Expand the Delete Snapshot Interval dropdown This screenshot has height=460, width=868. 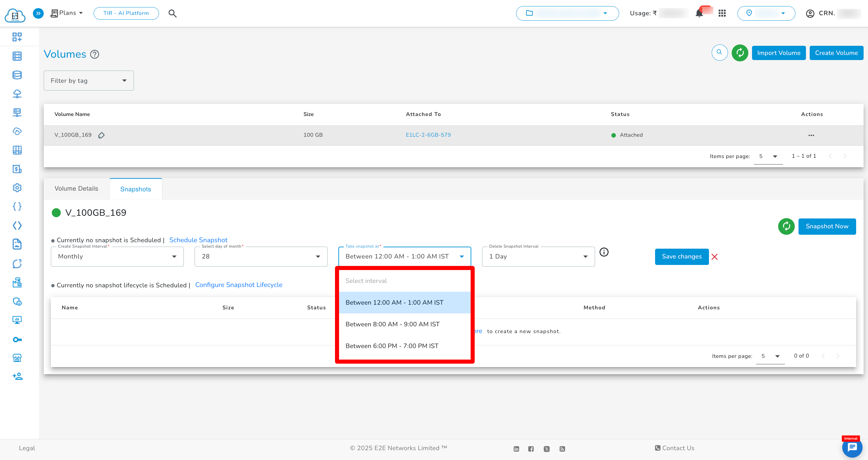coord(538,256)
